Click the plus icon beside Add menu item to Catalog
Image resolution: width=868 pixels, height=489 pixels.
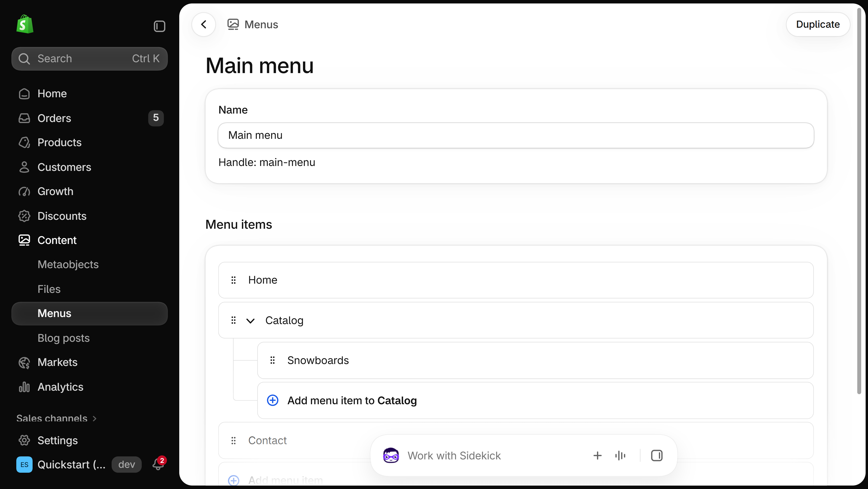(x=272, y=400)
